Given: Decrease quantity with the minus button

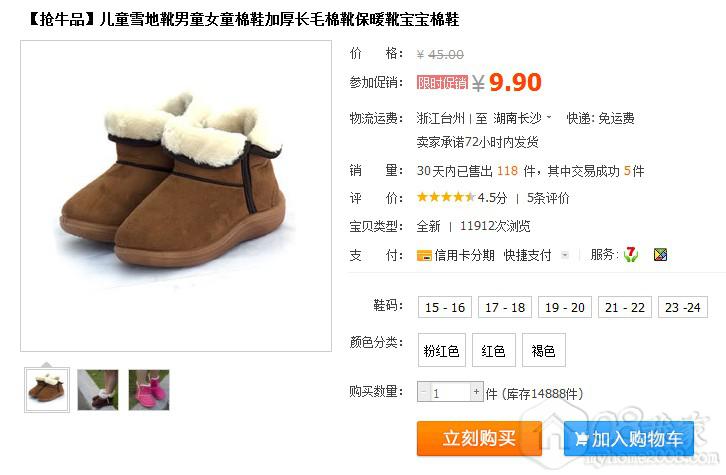Looking at the screenshot, I should coord(424,392).
